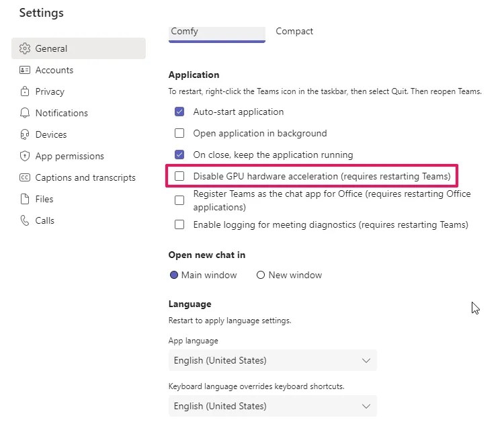Image resolution: width=504 pixels, height=422 pixels.
Task: Enable logging for meeting diagnostics checkbox
Action: point(179,224)
